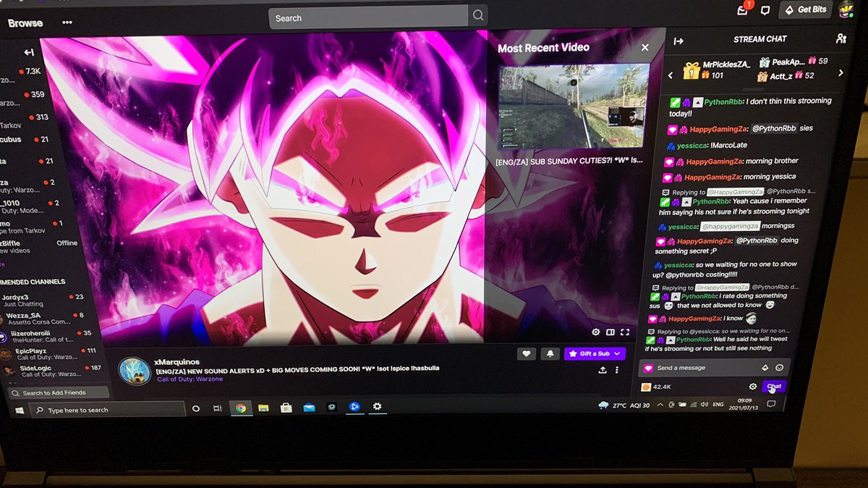Screen dimensions: 868x488
Task: Click the purple Chat send button
Action: 774,386
